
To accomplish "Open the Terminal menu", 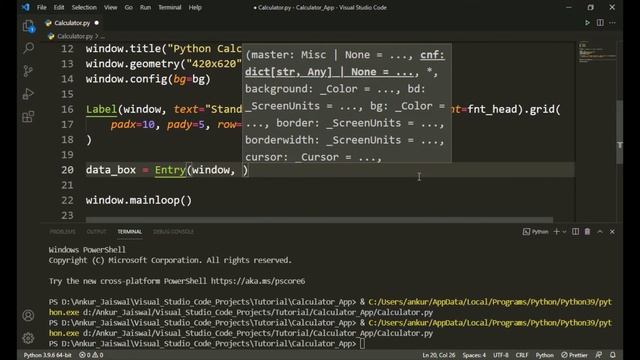I will (x=169, y=7).
